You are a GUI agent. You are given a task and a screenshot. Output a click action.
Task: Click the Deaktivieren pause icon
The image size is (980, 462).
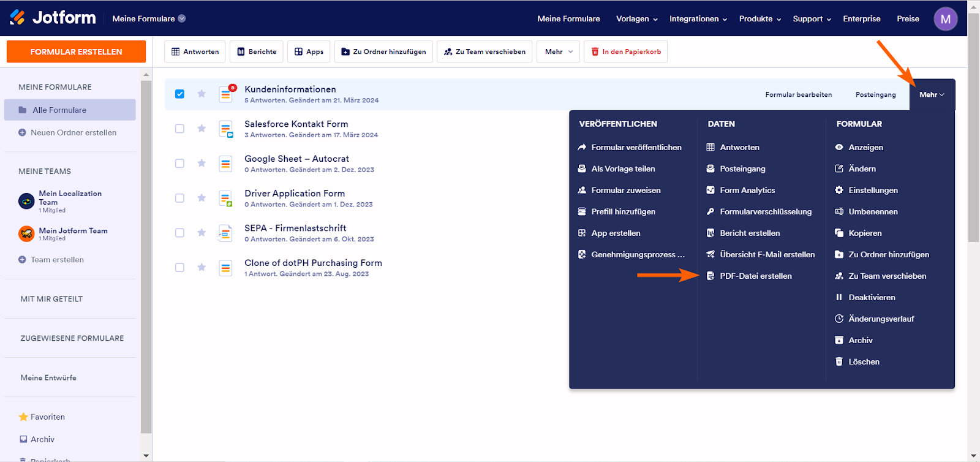click(839, 298)
